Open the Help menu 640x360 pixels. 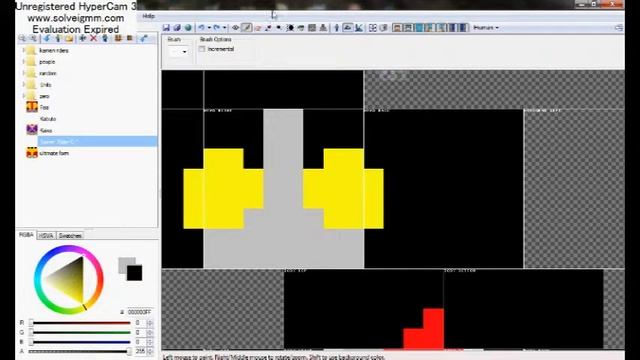pyautogui.click(x=148, y=16)
